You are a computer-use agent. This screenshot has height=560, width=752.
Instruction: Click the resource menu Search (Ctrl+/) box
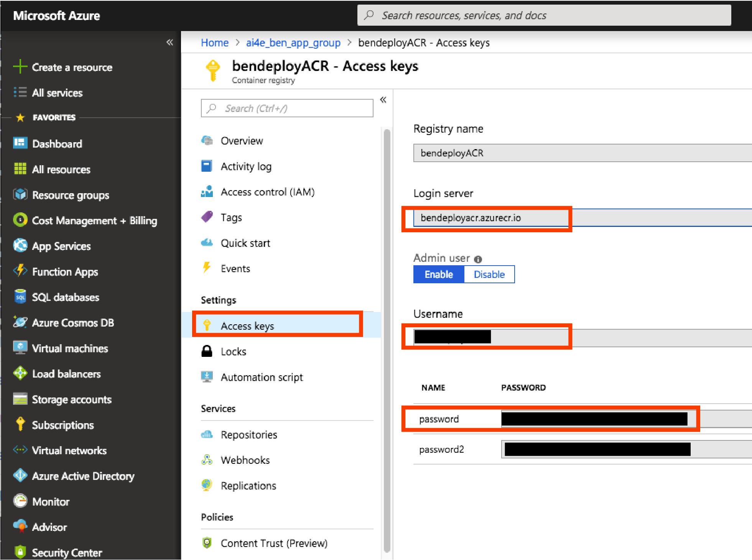click(x=287, y=108)
